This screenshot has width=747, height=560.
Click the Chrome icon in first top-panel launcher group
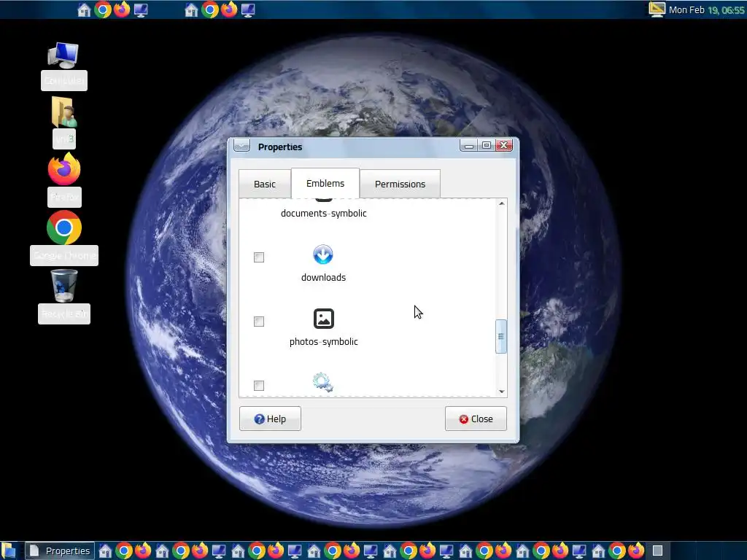coord(102,9)
